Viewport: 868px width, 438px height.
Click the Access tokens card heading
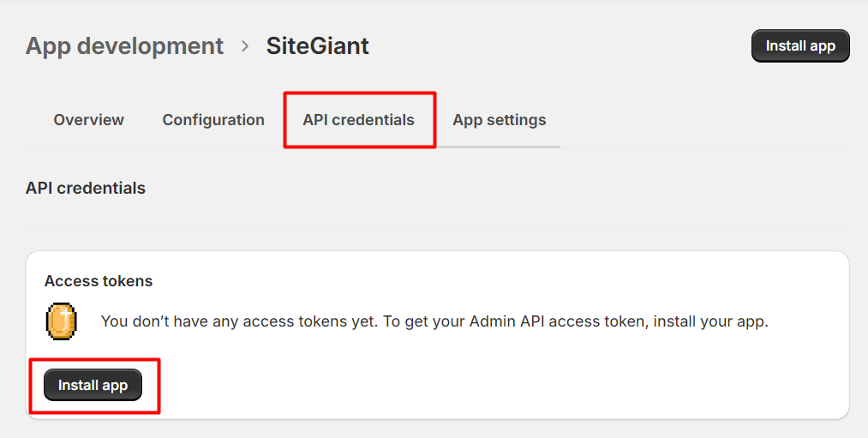point(99,281)
